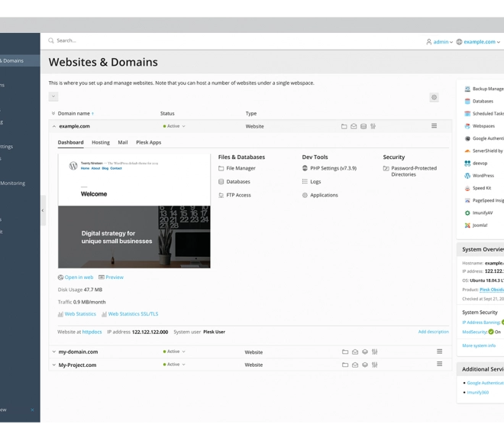Screen dimensions: 504x441
Task: Click Web Statistics SSL/TLS link
Action: [130, 314]
